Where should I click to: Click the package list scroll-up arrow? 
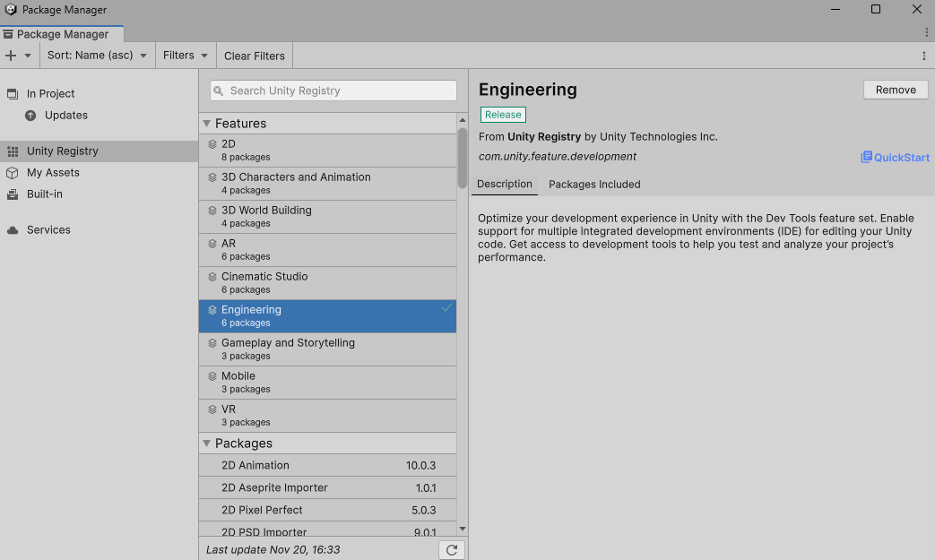463,120
